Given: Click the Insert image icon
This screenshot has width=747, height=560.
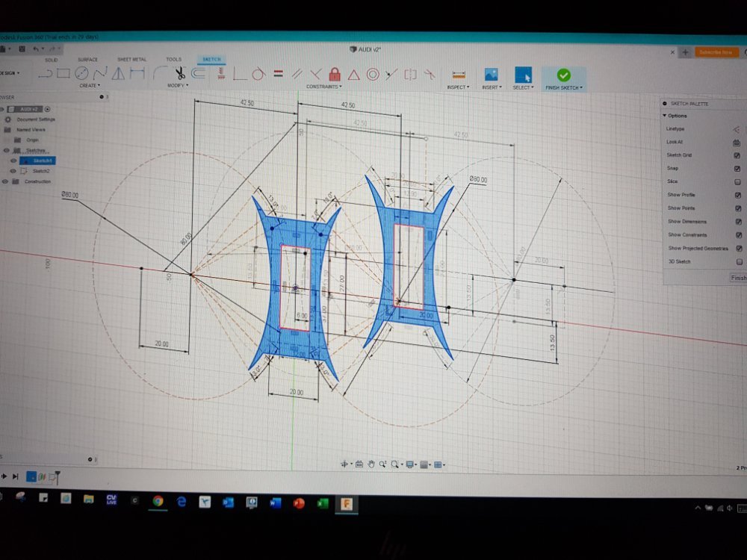Looking at the screenshot, I should [492, 75].
